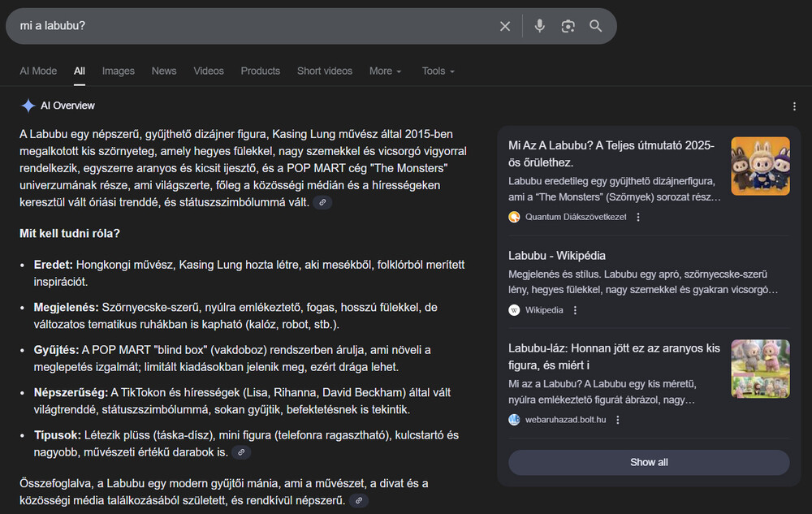Image resolution: width=812 pixels, height=514 pixels.
Task: Go to the Products tab
Action: click(261, 71)
